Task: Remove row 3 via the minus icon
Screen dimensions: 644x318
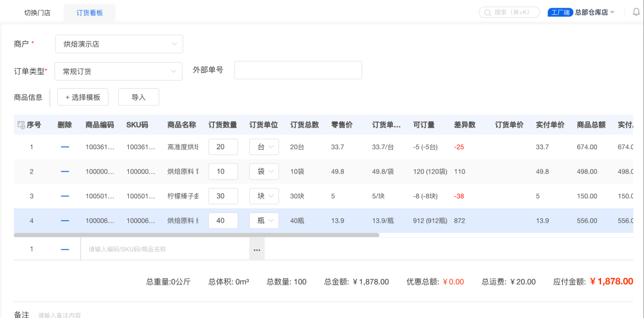Action: click(x=65, y=196)
